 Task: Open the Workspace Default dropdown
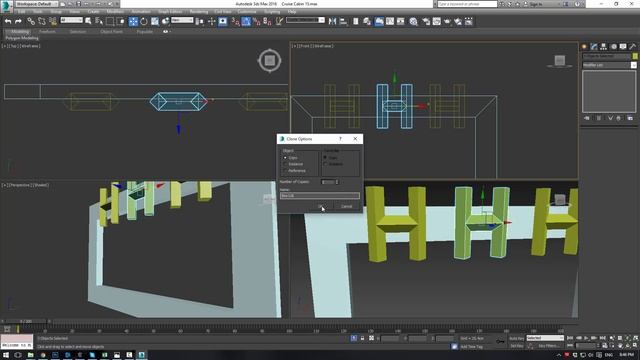click(36, 4)
